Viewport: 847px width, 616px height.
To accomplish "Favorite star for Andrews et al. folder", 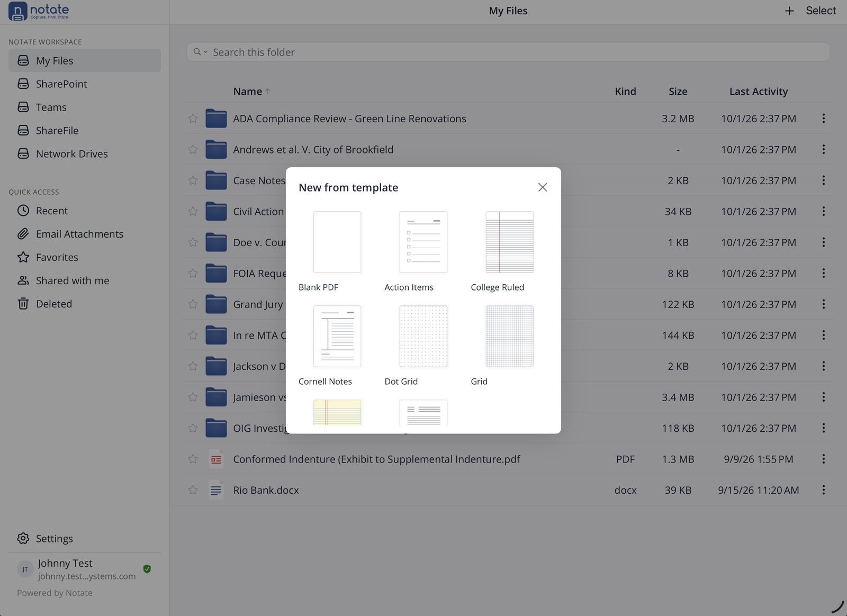I will [193, 149].
